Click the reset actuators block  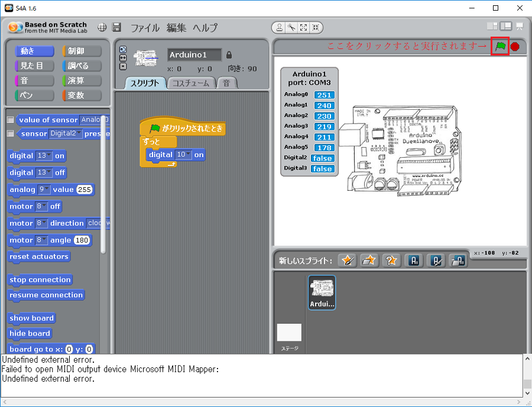39,257
